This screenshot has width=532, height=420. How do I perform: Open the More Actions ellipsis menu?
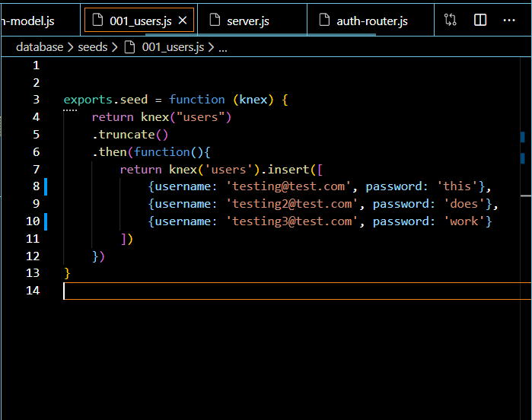509,21
